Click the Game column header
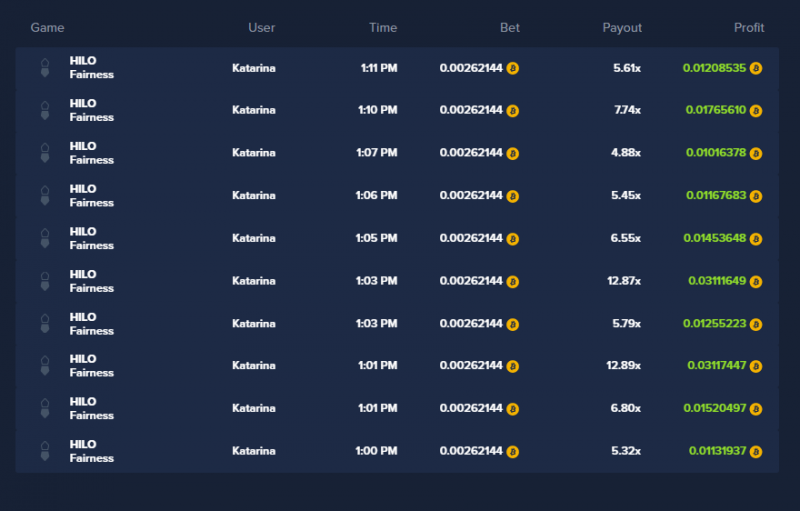 point(47,28)
